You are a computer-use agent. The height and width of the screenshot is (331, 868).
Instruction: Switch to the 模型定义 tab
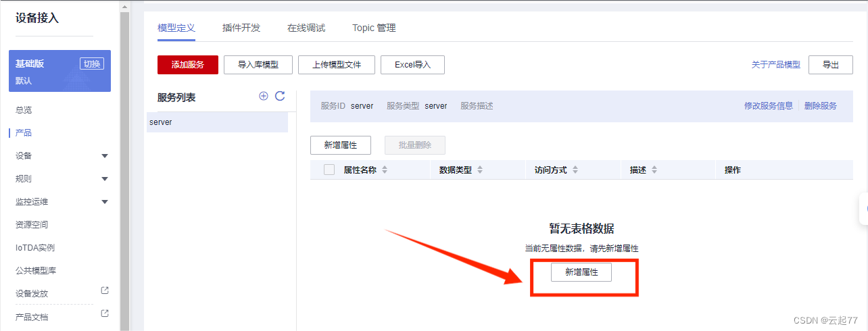coord(176,28)
